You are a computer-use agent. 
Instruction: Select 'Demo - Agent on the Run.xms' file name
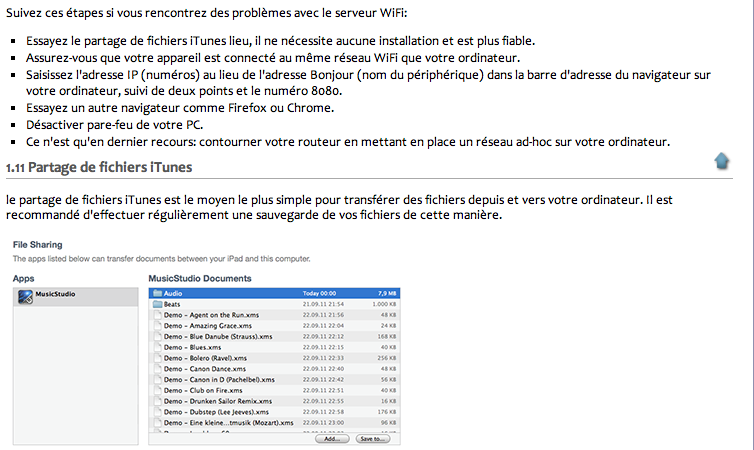(x=211, y=315)
